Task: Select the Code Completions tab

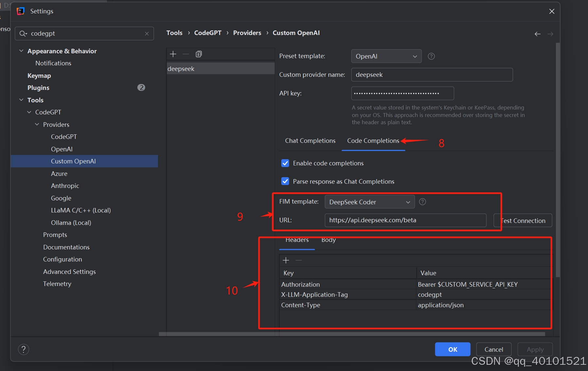Action: [373, 141]
